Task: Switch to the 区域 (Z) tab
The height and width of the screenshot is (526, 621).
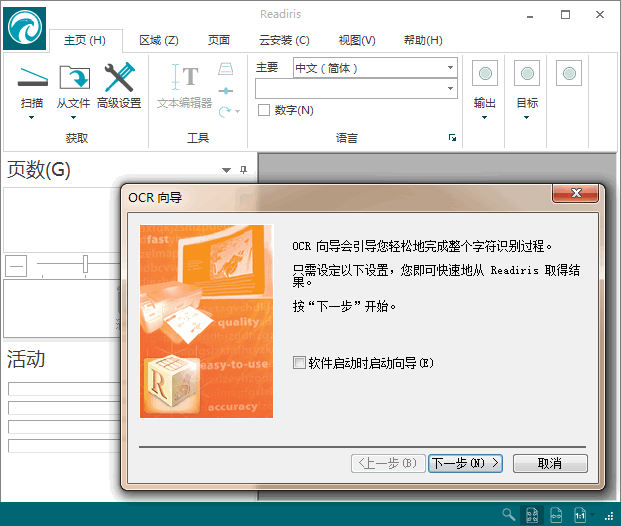Action: pos(159,40)
